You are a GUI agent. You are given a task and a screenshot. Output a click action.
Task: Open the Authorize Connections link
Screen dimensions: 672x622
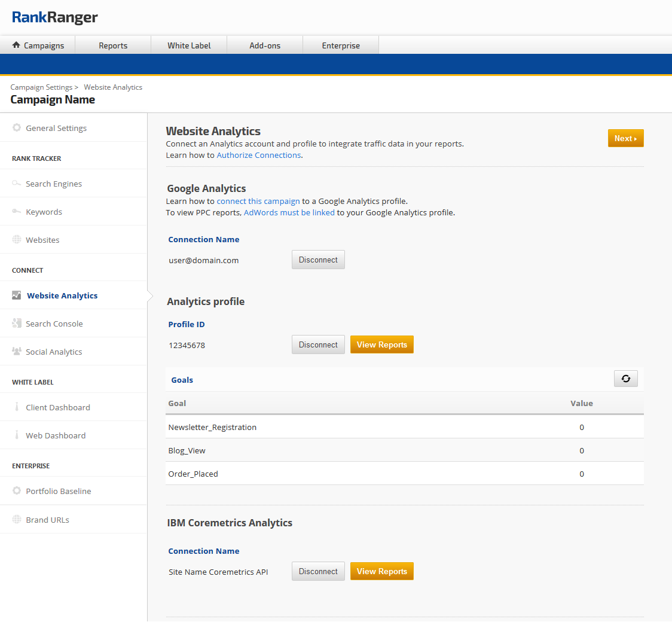tap(258, 155)
